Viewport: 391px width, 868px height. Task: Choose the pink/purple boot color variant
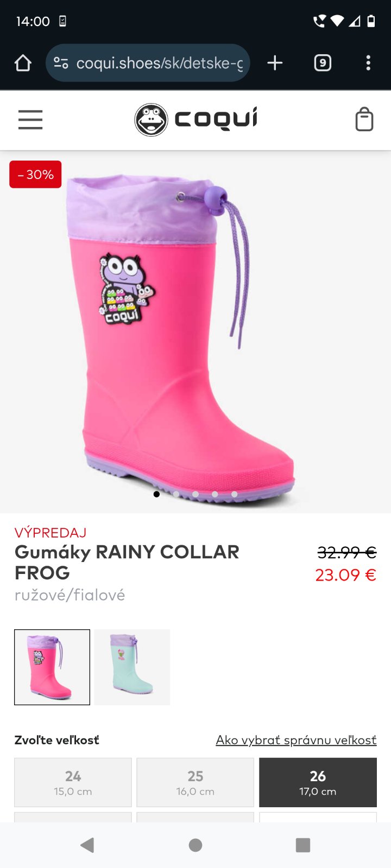(52, 667)
